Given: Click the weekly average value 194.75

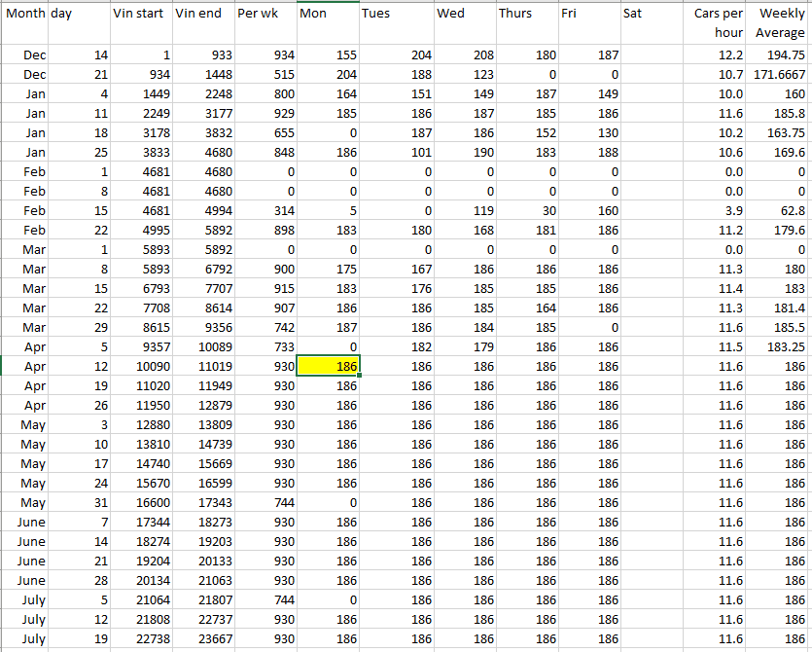Looking at the screenshot, I should pyautogui.click(x=780, y=55).
